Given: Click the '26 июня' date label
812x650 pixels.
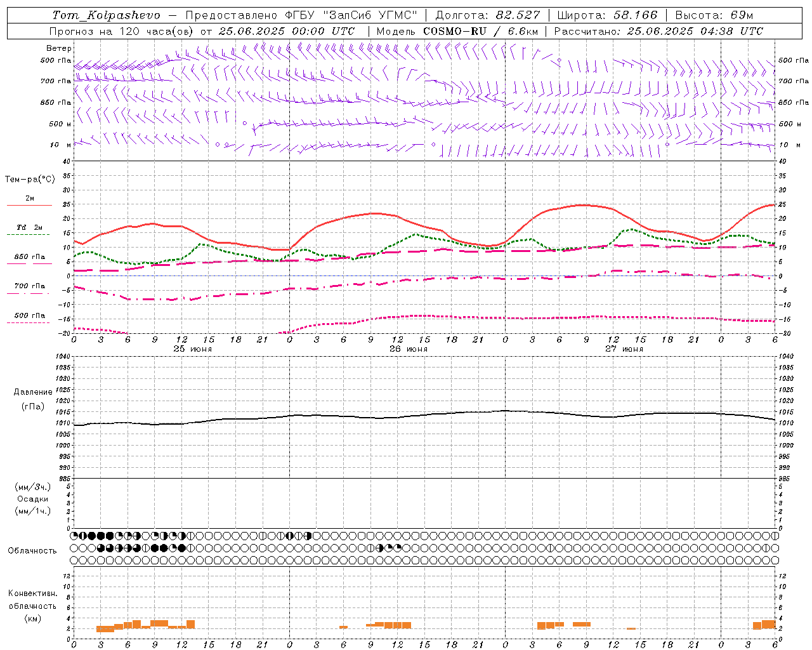Looking at the screenshot, I should [409, 349].
